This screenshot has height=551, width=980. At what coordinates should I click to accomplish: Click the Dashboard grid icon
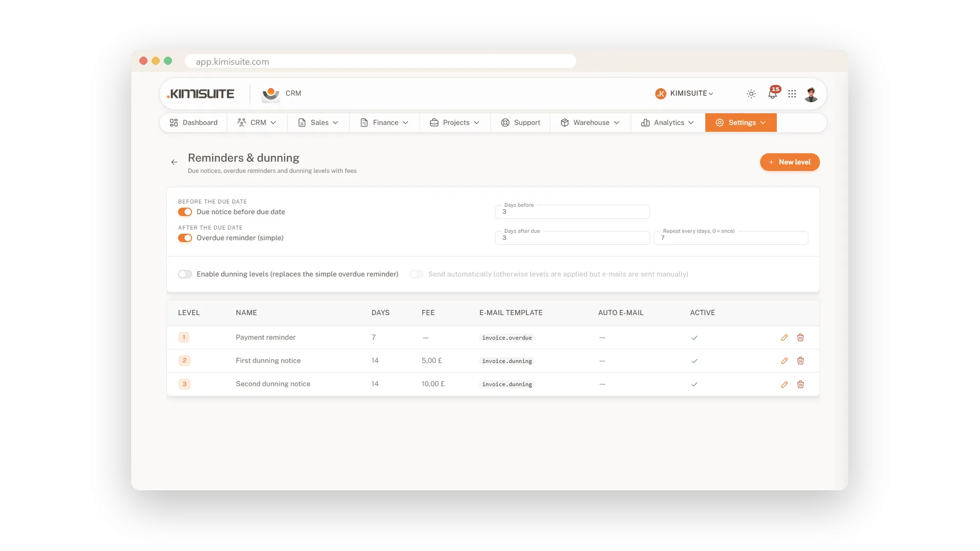click(174, 122)
